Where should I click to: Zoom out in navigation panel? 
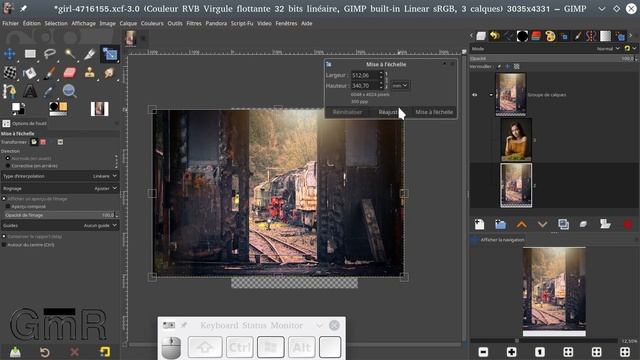(x=483, y=352)
